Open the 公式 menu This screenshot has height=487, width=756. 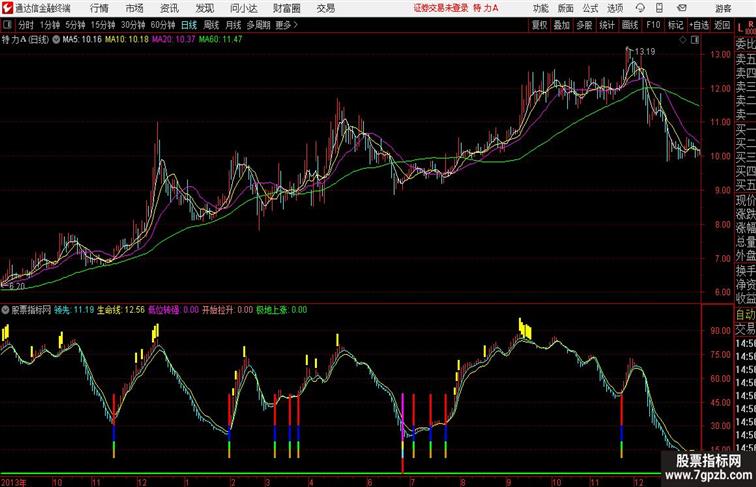pyautogui.click(x=590, y=8)
